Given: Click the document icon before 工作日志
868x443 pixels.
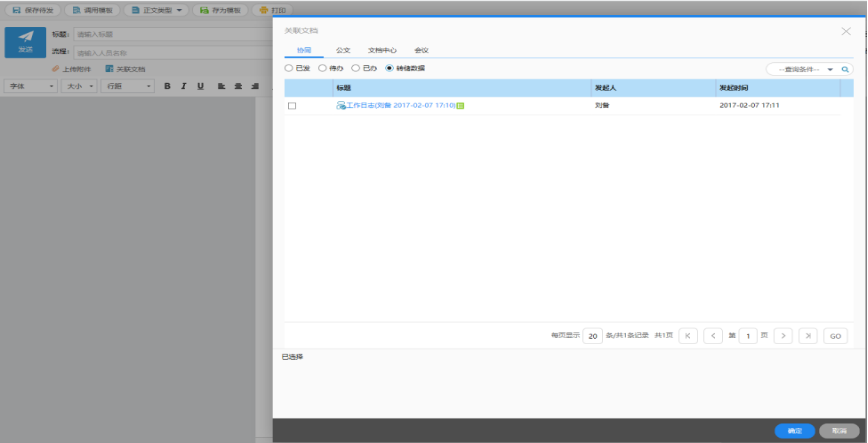Looking at the screenshot, I should (341, 105).
